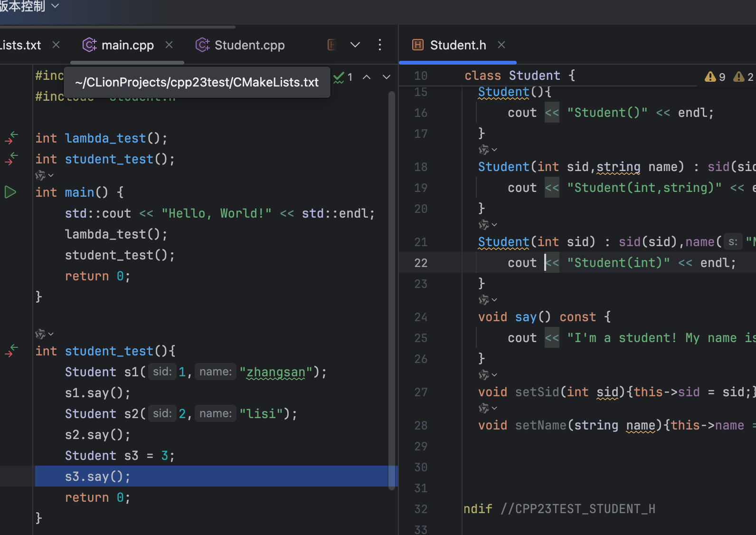Viewport: 756px width, 535px height.
Task: Click the name: hint before "lisi"
Action: pyautogui.click(x=215, y=413)
